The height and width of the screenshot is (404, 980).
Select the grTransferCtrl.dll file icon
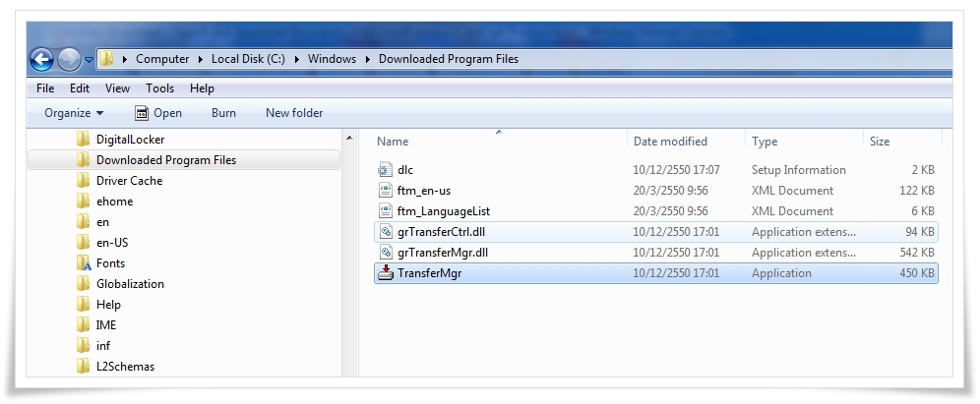(386, 232)
